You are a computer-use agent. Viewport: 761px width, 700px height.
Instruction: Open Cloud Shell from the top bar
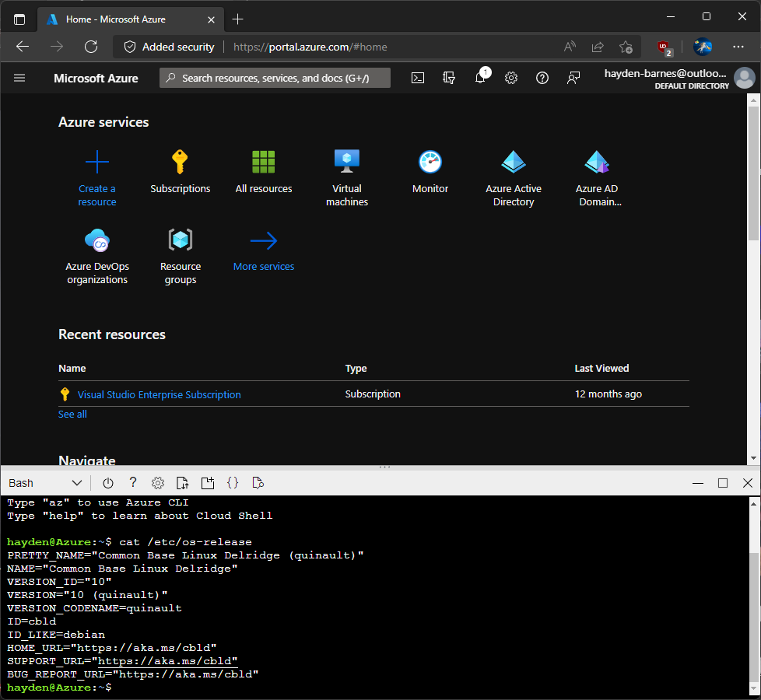418,78
